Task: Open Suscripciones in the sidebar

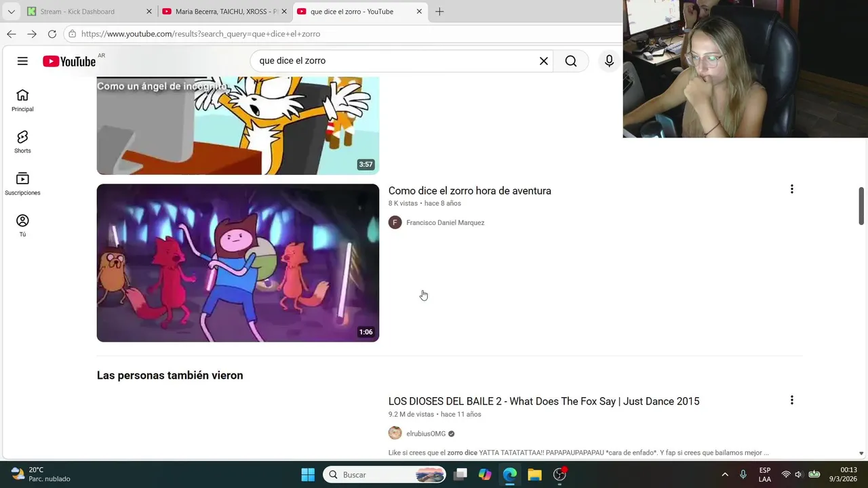Action: pos(22,184)
